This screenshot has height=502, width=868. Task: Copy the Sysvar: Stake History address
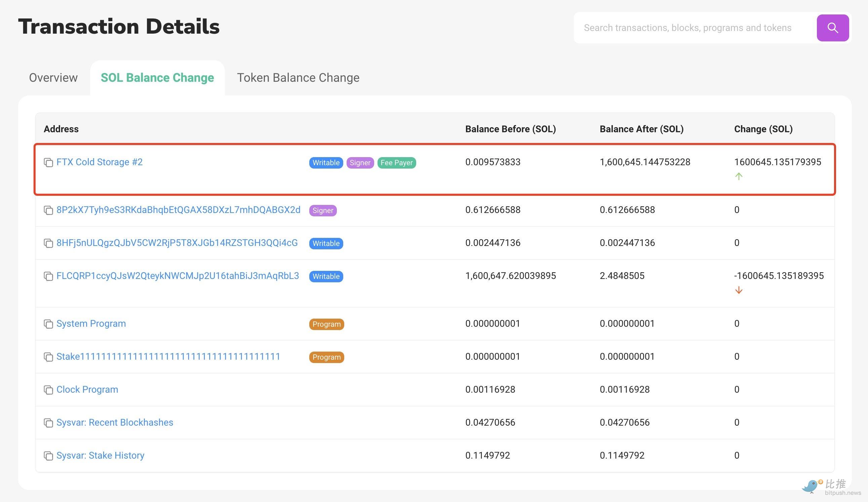tap(48, 456)
